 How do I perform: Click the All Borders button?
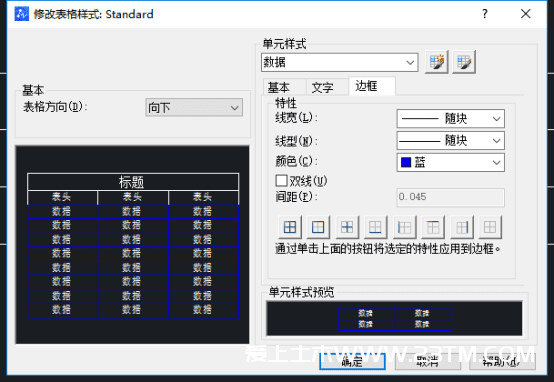290,227
